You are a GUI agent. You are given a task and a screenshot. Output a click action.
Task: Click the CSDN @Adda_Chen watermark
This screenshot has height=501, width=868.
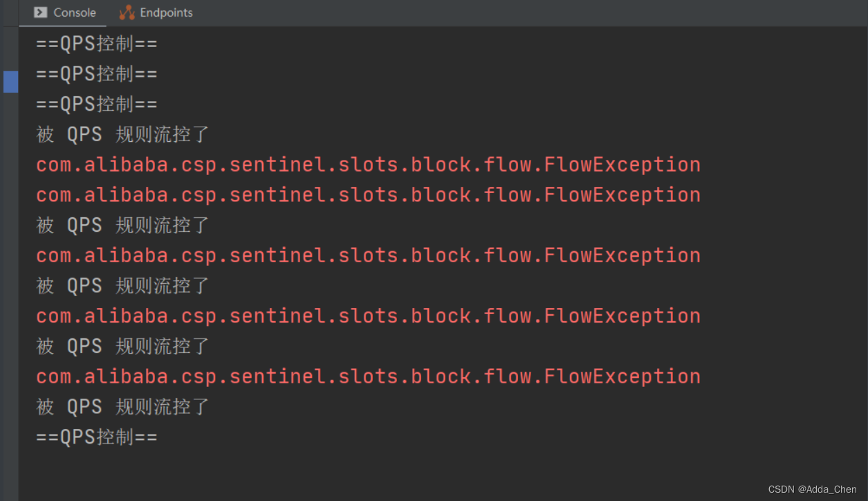(812, 489)
